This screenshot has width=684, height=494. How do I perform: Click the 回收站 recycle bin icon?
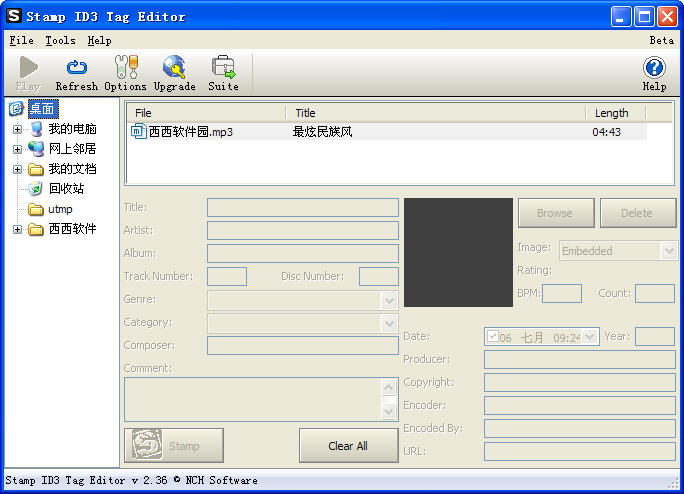coord(35,189)
